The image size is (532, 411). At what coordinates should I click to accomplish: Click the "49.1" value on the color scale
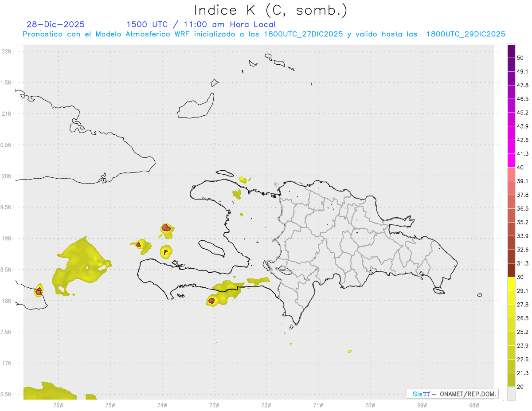click(523, 71)
